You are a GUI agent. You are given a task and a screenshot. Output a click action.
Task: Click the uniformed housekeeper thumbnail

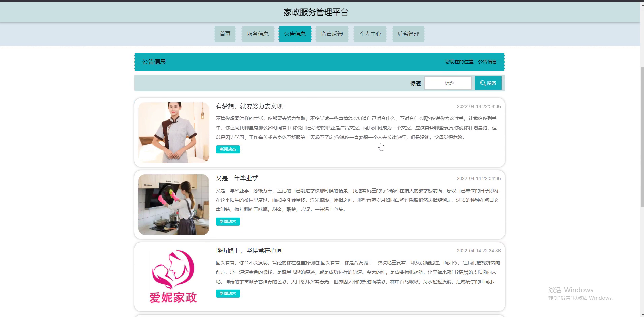[174, 133]
